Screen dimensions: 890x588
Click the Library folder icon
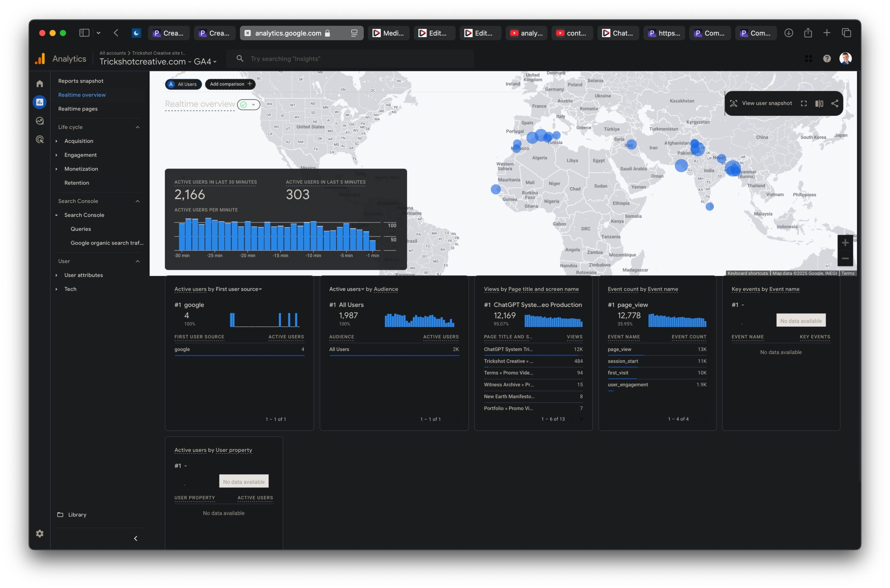tap(60, 514)
